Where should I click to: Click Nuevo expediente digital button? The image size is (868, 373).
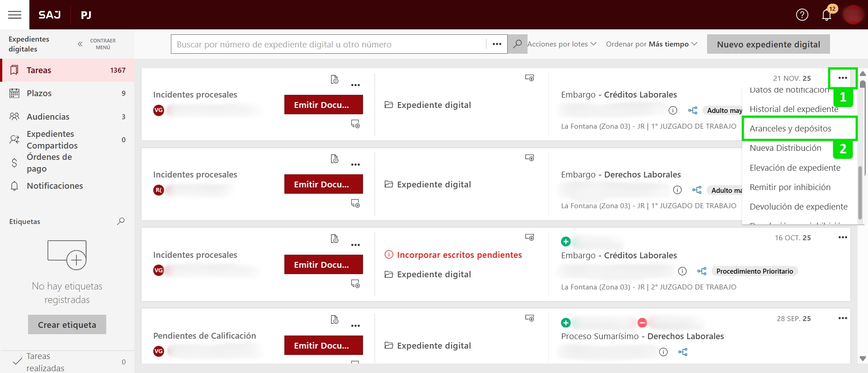click(768, 44)
